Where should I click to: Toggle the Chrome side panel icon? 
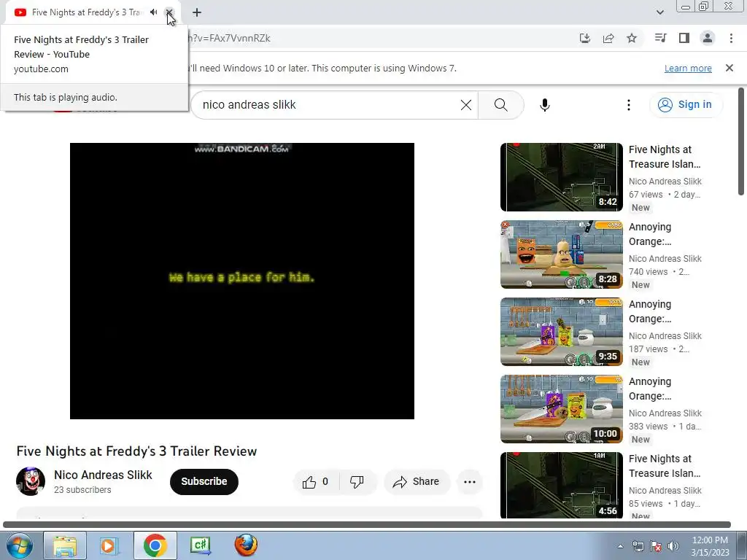(684, 38)
